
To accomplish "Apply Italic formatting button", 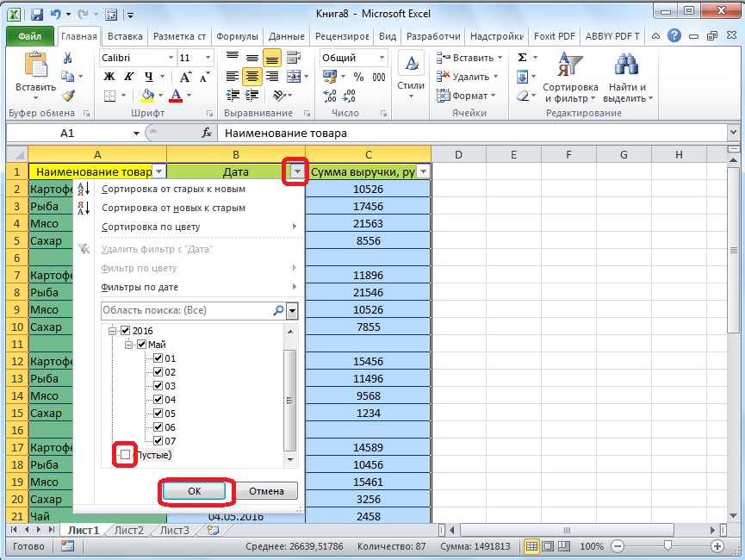I will click(x=129, y=77).
